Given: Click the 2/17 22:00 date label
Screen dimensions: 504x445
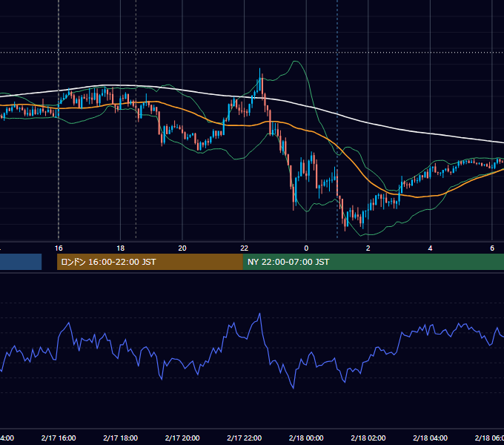Looking at the screenshot, I should (x=245, y=438).
